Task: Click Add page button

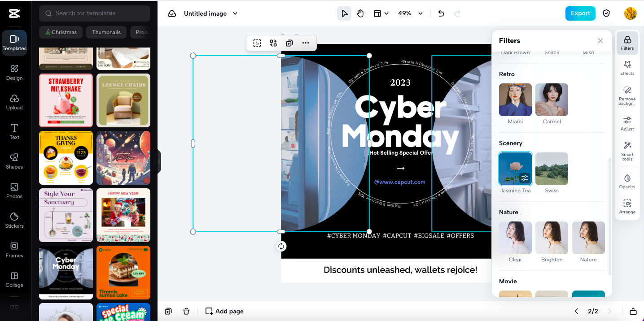Action: click(224, 311)
